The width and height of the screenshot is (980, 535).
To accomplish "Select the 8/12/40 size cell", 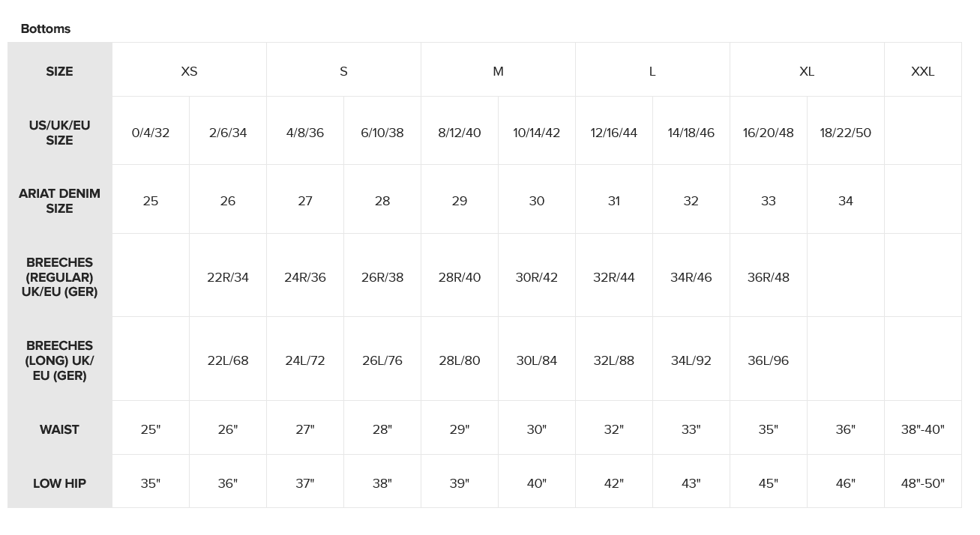I will click(460, 133).
